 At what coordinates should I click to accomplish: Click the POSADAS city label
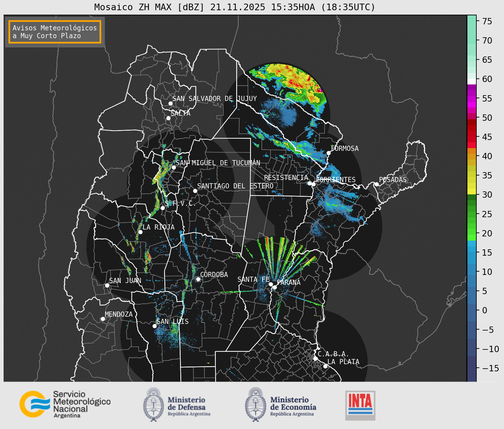pyautogui.click(x=393, y=180)
